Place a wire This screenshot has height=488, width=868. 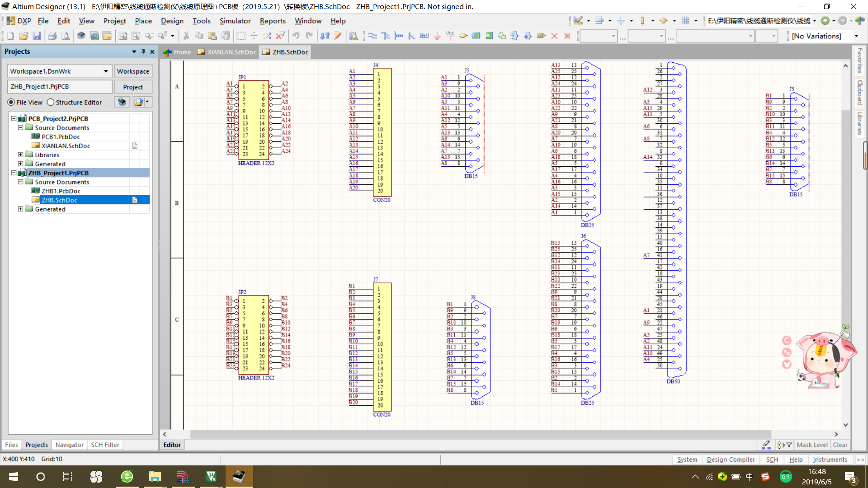[x=373, y=36]
